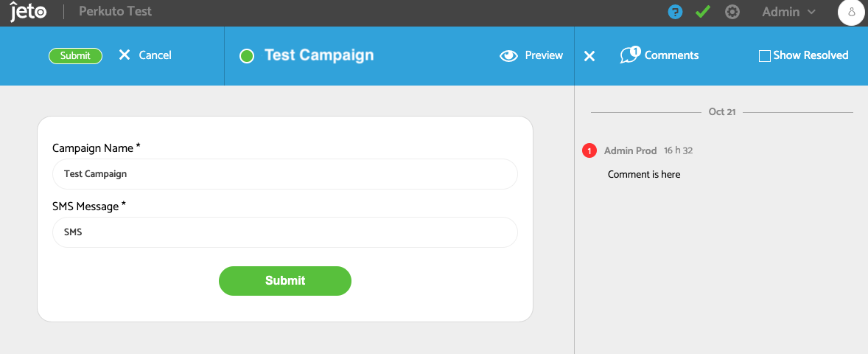
Task: Click the green status circle by Test Campaign
Action: click(247, 55)
